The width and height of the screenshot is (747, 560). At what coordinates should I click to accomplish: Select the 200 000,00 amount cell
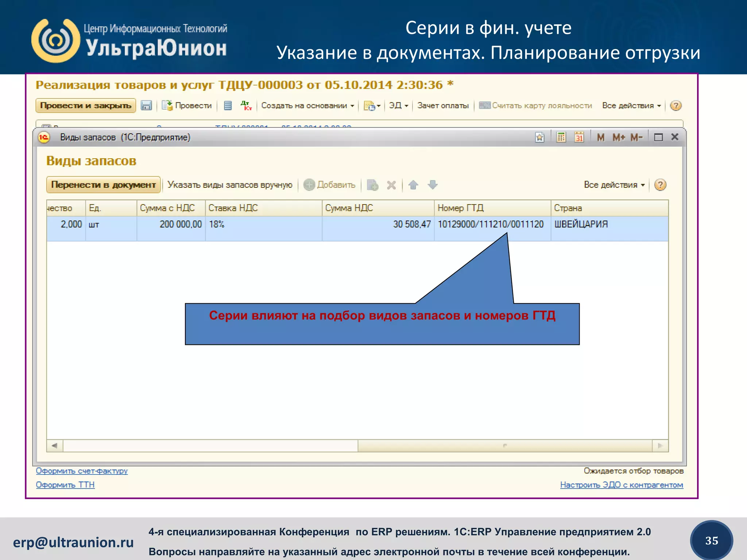point(171,229)
